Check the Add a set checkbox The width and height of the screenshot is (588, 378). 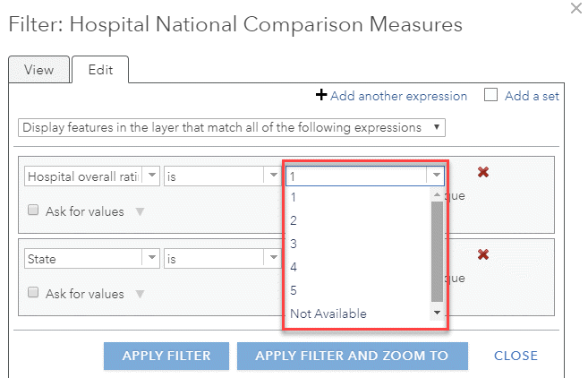(490, 95)
